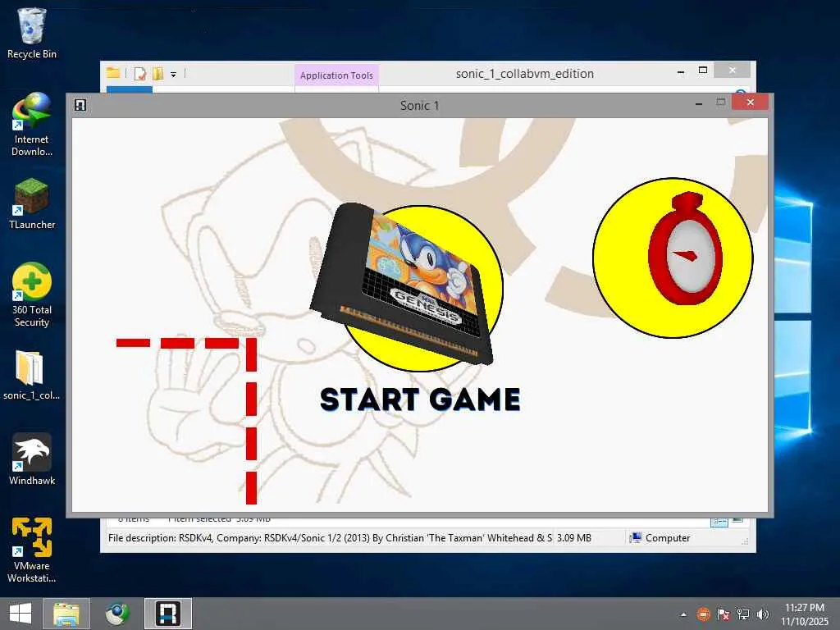This screenshot has width=840, height=630.
Task: Click the START GAME label
Action: click(x=420, y=399)
